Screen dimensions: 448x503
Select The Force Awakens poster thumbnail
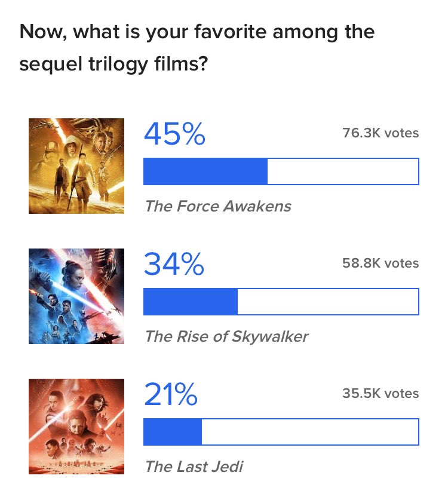[76, 166]
